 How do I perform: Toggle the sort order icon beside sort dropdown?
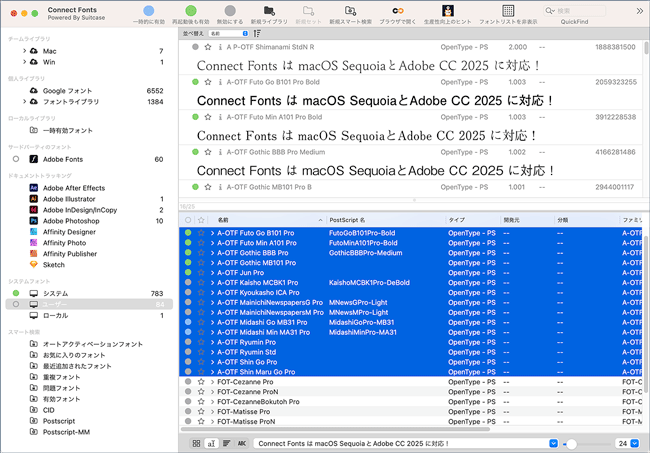pos(257,33)
